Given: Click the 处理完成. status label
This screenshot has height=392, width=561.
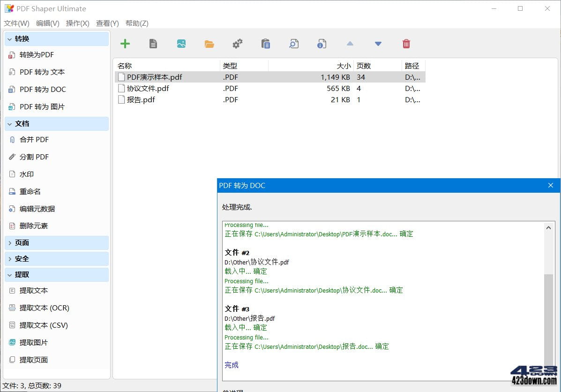Looking at the screenshot, I should [x=237, y=207].
